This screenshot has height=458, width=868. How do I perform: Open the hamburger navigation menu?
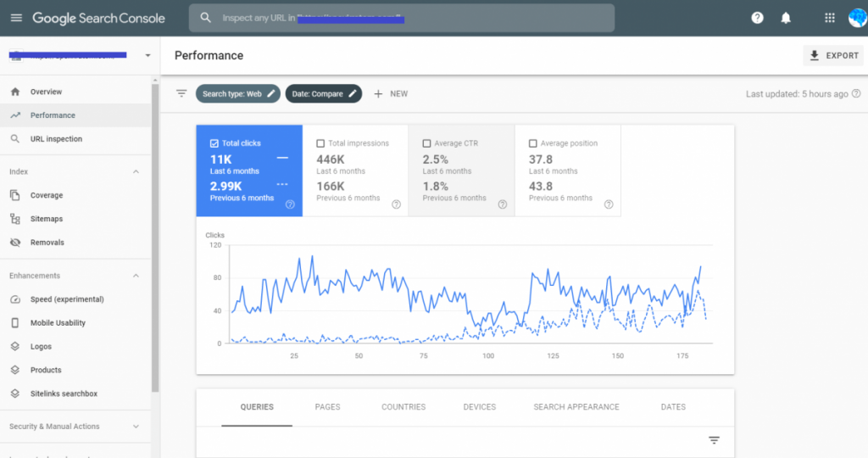tap(16, 18)
